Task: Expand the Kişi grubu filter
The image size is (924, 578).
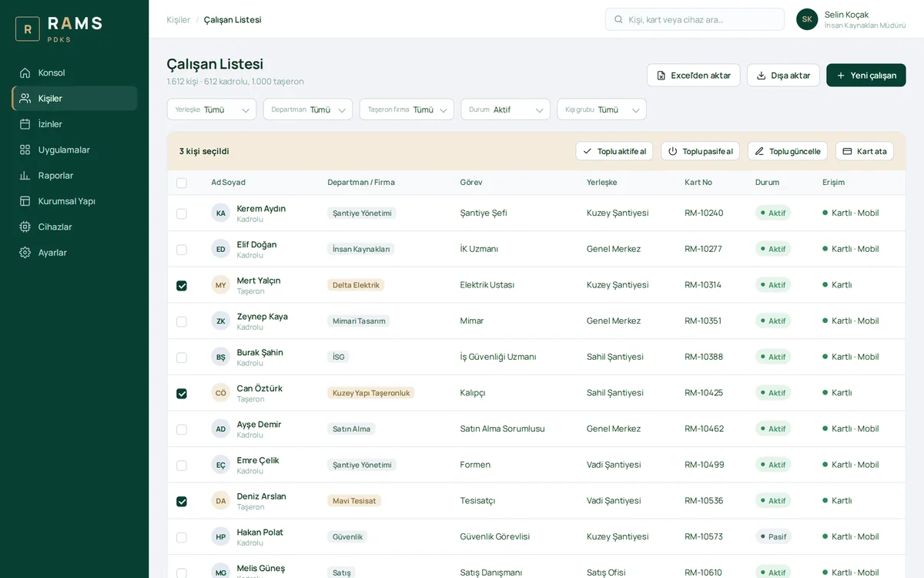Action: tap(602, 109)
